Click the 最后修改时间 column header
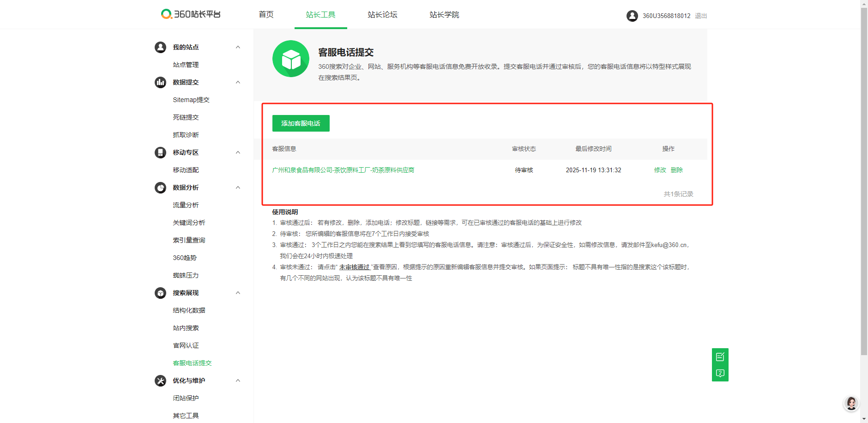This screenshot has width=868, height=423. 593,149
